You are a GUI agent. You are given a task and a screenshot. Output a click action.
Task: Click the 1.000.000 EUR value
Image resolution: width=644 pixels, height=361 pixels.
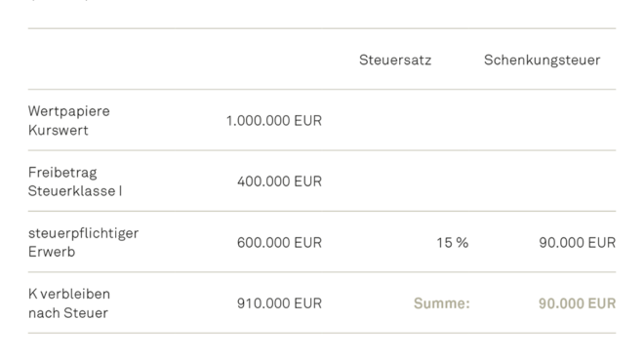[x=274, y=121]
